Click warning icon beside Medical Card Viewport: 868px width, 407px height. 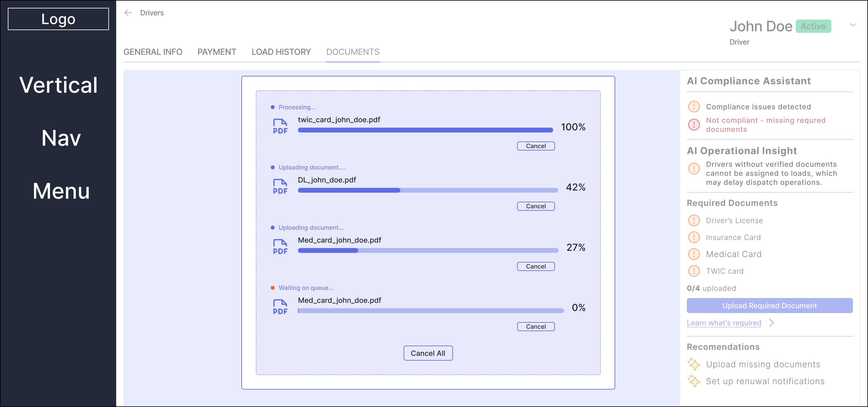pos(694,254)
